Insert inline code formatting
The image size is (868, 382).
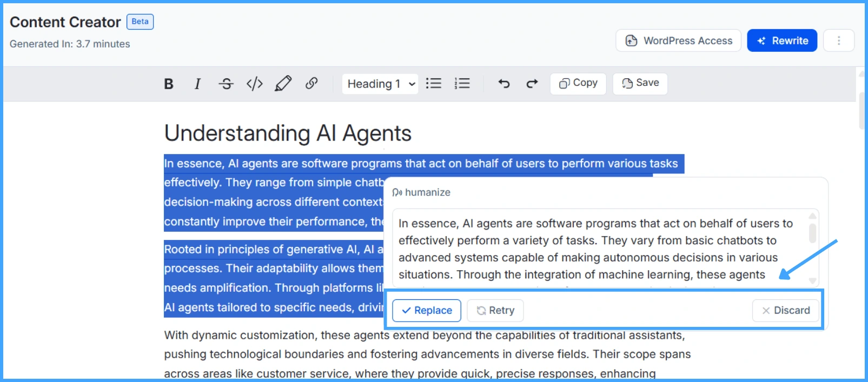[255, 84]
